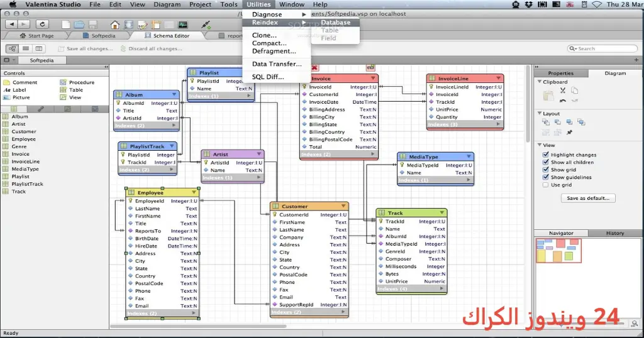The width and height of the screenshot is (644, 338).
Task: Collapse the View section
Action: (540, 144)
